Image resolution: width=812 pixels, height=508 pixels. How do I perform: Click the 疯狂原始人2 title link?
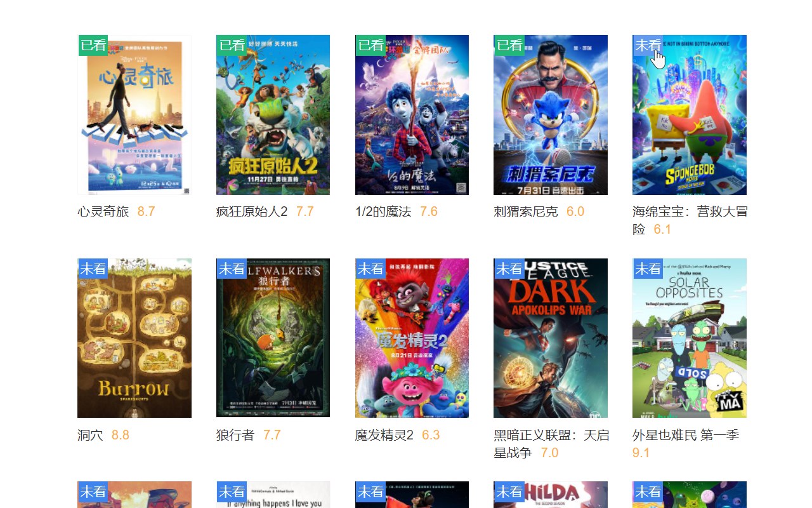(x=252, y=211)
